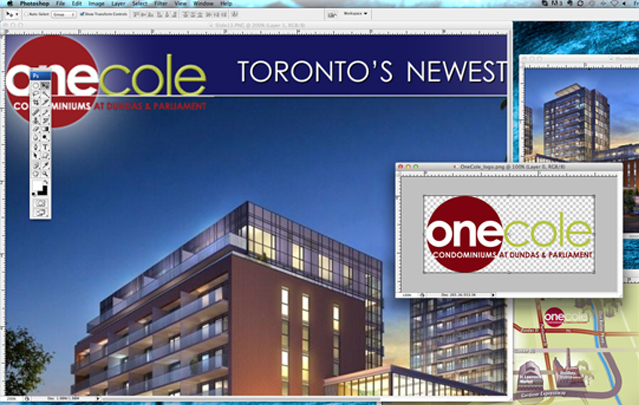Click the Align Right Edges icon
Viewport: 639px width, 405px height.
175,14
